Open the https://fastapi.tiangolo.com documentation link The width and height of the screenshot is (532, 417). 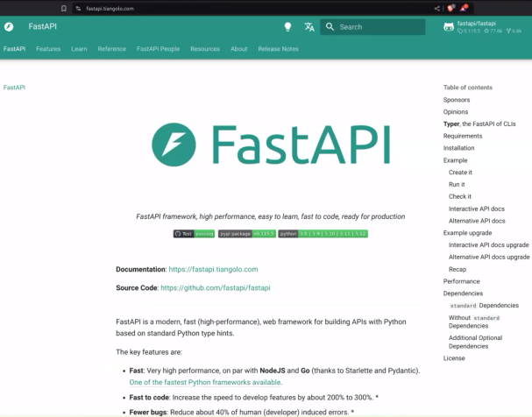213,269
